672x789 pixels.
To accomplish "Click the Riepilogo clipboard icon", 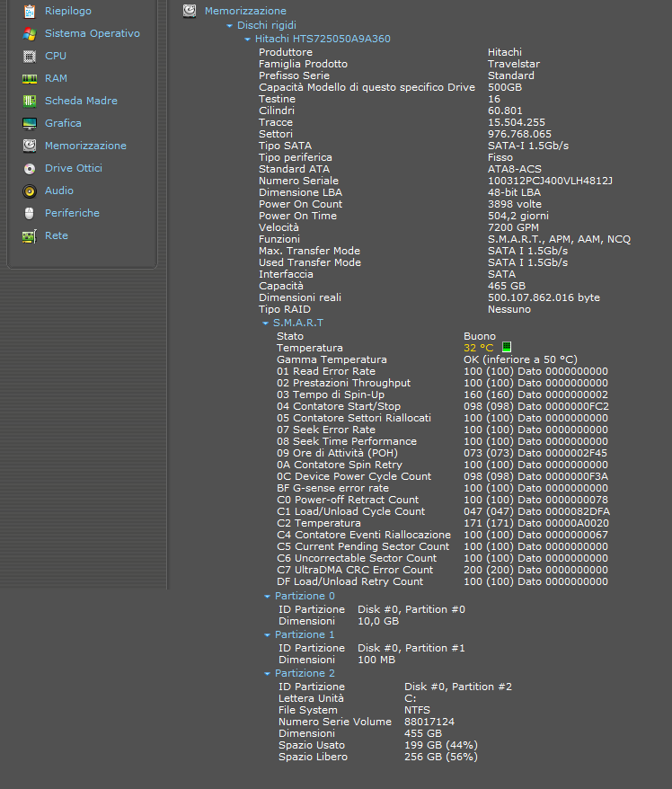I will (30, 11).
